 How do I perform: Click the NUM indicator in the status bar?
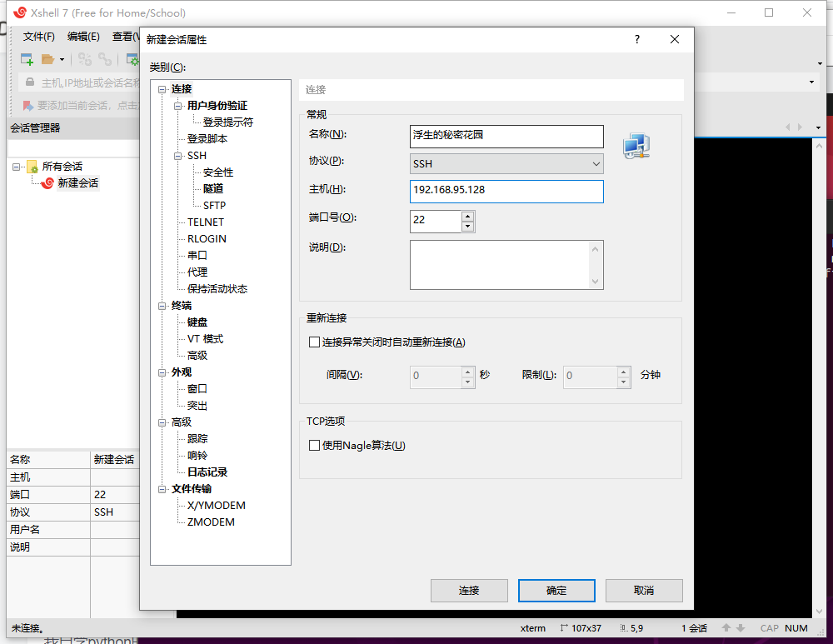pos(796,628)
